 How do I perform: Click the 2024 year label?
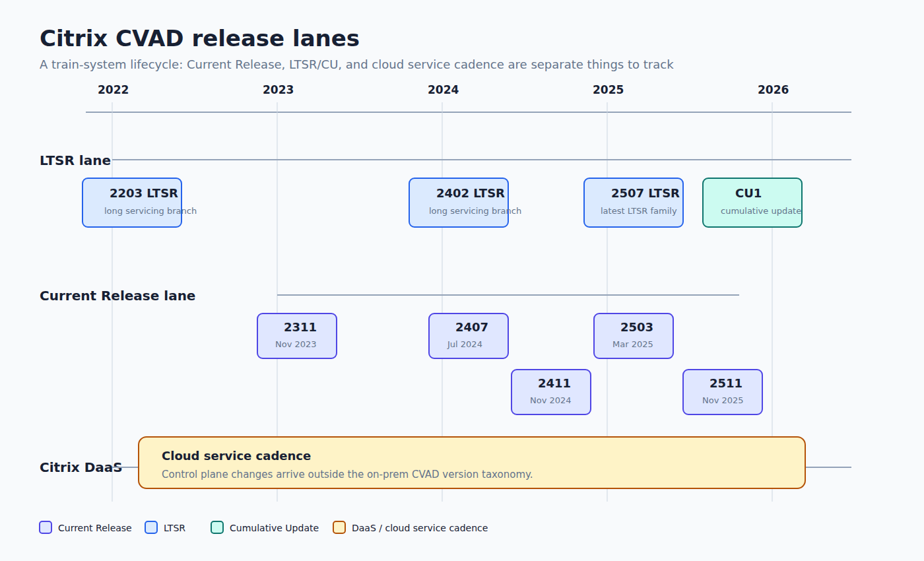tap(443, 90)
